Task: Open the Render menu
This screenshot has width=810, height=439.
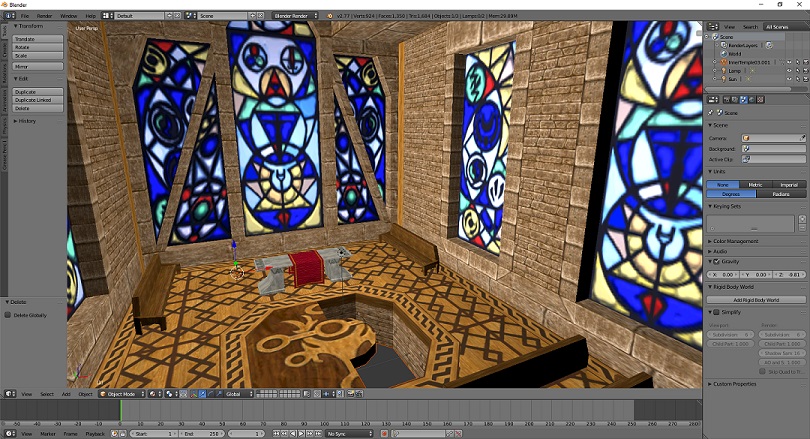Action: [44, 16]
